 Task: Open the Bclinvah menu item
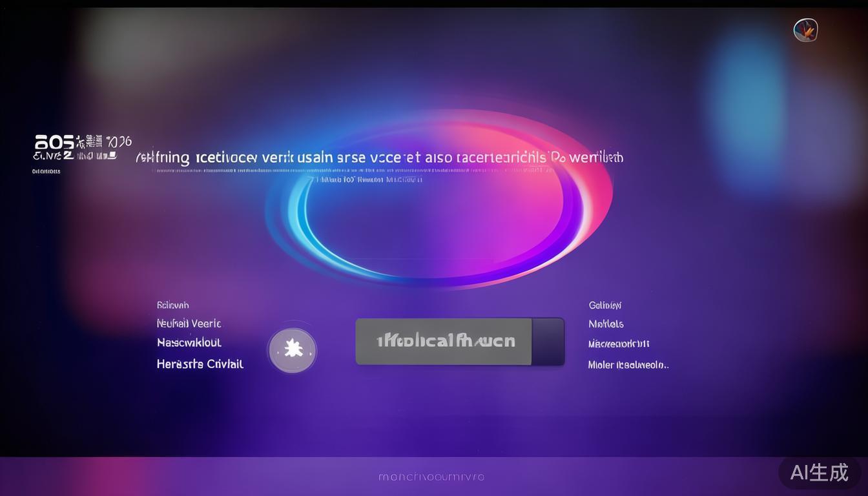[x=172, y=304]
